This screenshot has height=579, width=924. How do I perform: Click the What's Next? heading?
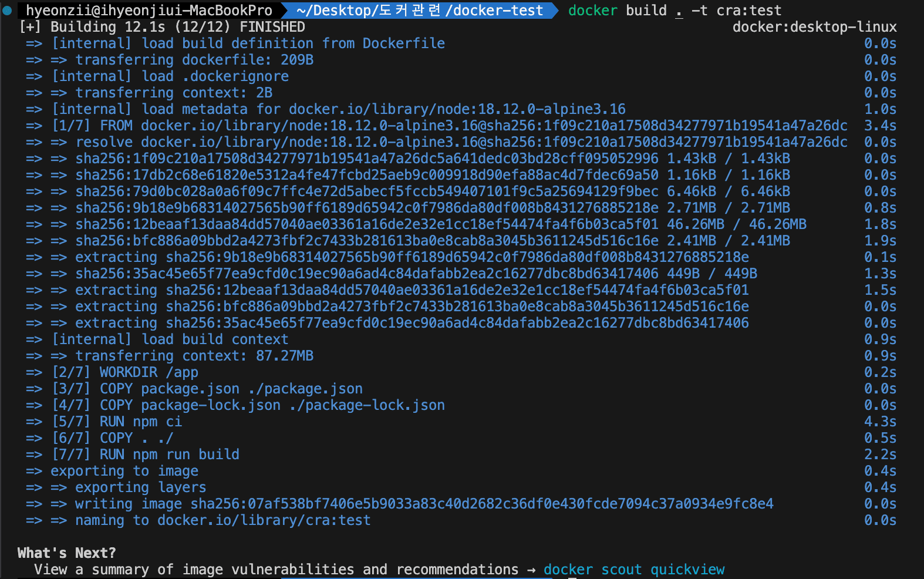point(66,553)
